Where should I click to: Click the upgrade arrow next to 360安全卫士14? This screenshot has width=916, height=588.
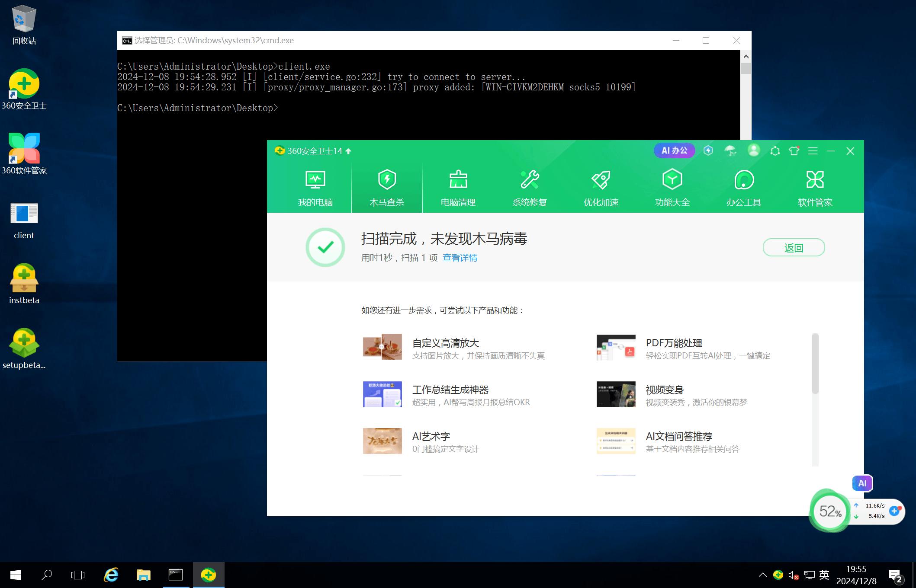[x=348, y=151]
